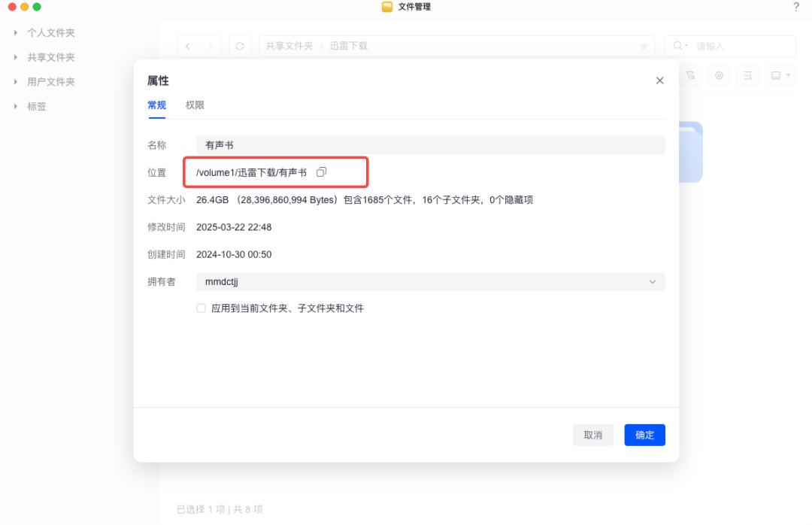The image size is (812, 525).
Task: Open the search type dropdown arrow
Action: point(686,46)
